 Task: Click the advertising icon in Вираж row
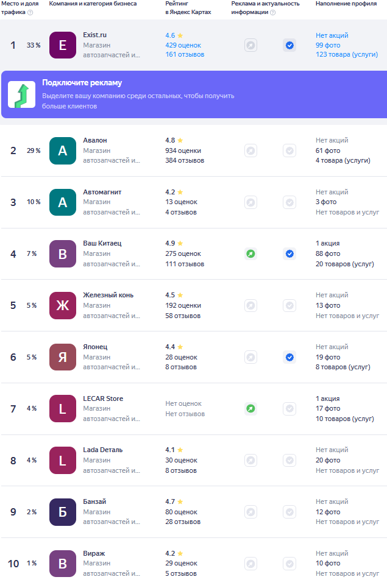[250, 564]
